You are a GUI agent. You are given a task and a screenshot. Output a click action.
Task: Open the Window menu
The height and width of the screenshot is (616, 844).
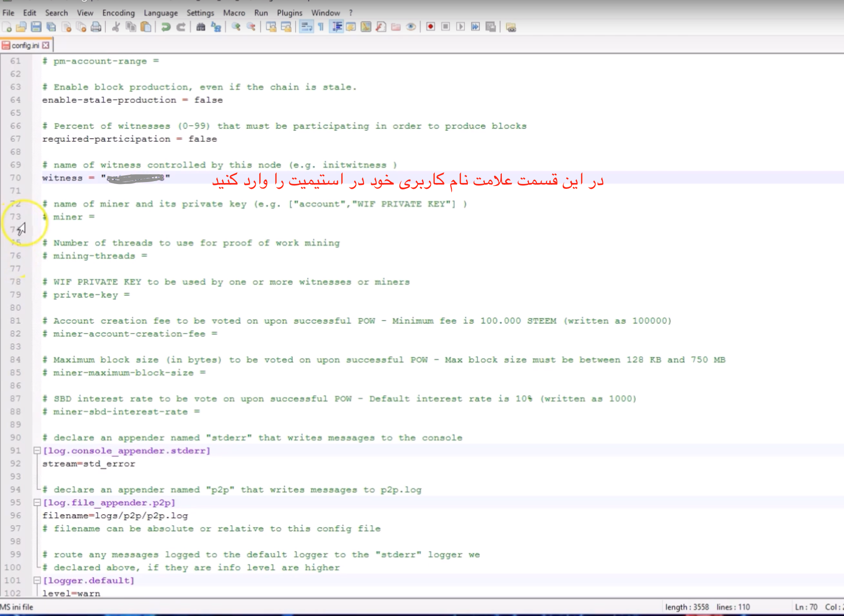coord(326,13)
